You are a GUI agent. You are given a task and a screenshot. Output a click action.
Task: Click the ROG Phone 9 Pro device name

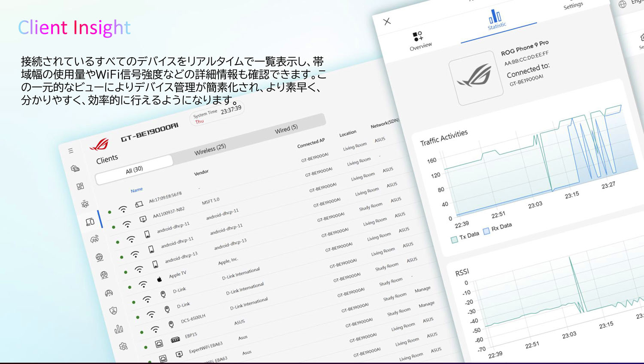coord(525,48)
